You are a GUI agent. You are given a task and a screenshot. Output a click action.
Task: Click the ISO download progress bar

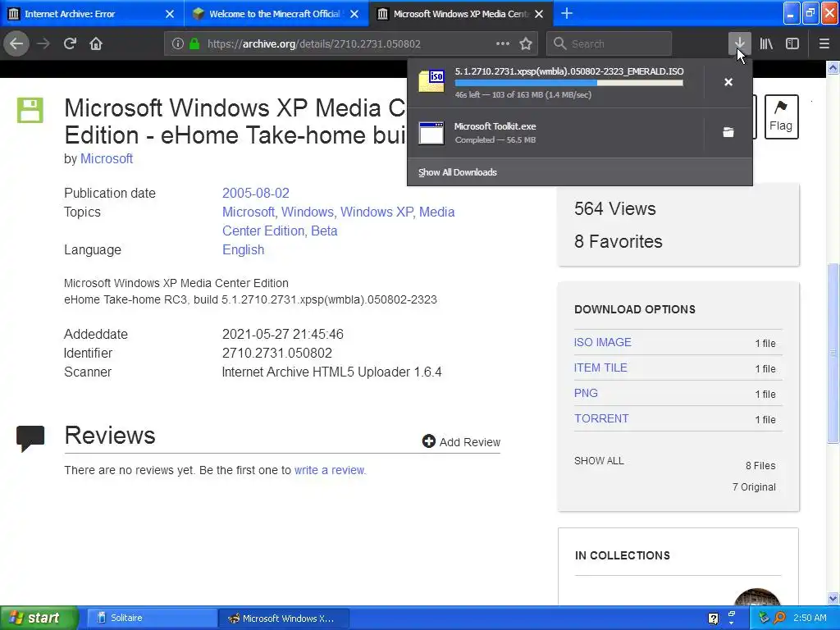click(569, 83)
